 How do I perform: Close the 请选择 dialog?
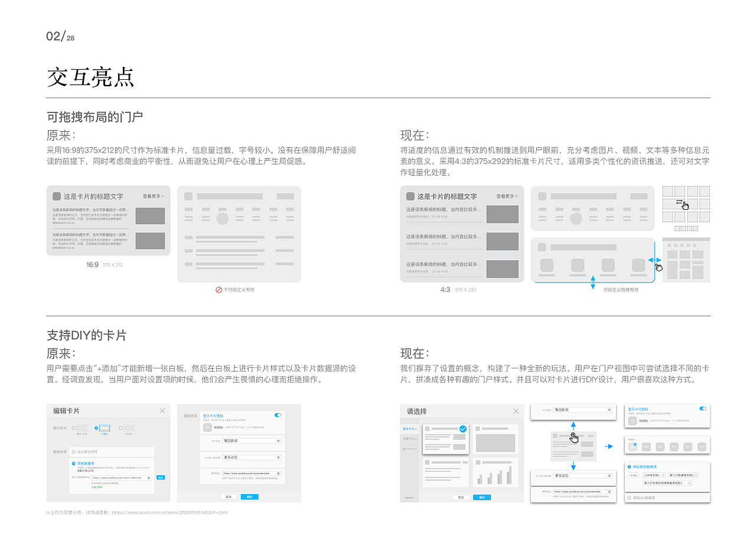(516, 411)
